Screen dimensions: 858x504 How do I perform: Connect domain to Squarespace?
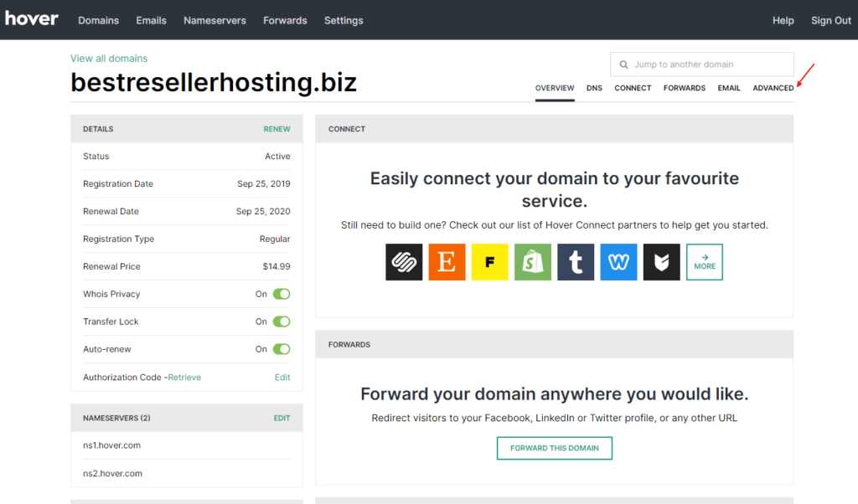(404, 261)
